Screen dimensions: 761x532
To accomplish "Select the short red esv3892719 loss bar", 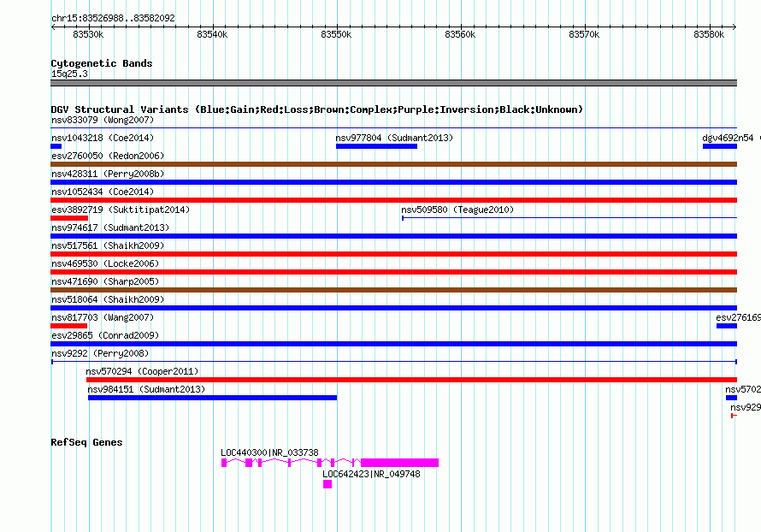I will point(69,218).
